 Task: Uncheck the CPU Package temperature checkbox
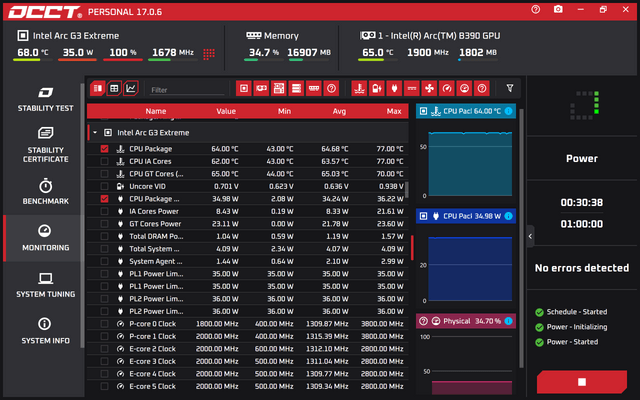click(104, 149)
